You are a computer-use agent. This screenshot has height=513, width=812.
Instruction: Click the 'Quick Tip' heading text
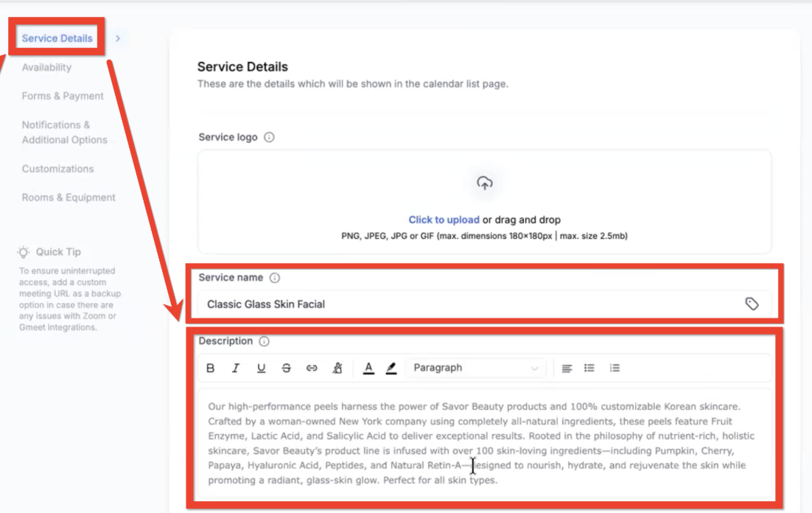pyautogui.click(x=58, y=252)
